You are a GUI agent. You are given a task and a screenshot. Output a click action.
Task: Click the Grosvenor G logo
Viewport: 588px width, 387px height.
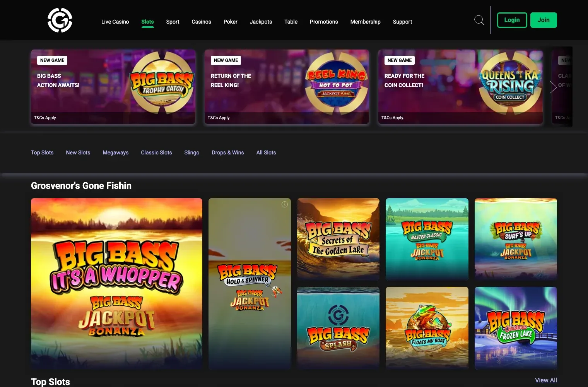click(60, 20)
